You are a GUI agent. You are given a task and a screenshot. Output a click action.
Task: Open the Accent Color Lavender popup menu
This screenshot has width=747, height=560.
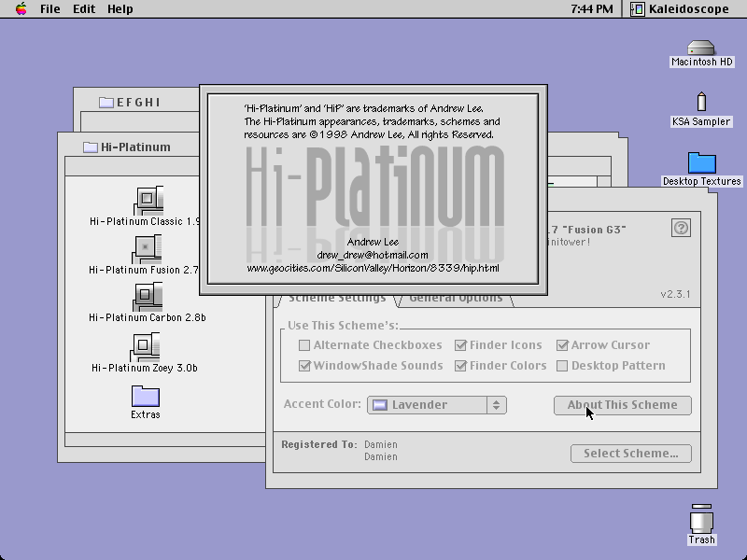436,405
